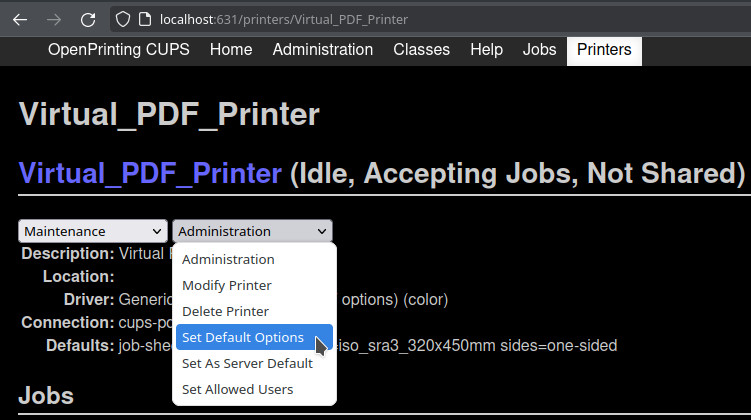Go to the Home tab
This screenshot has height=420, width=751.
coord(231,50)
